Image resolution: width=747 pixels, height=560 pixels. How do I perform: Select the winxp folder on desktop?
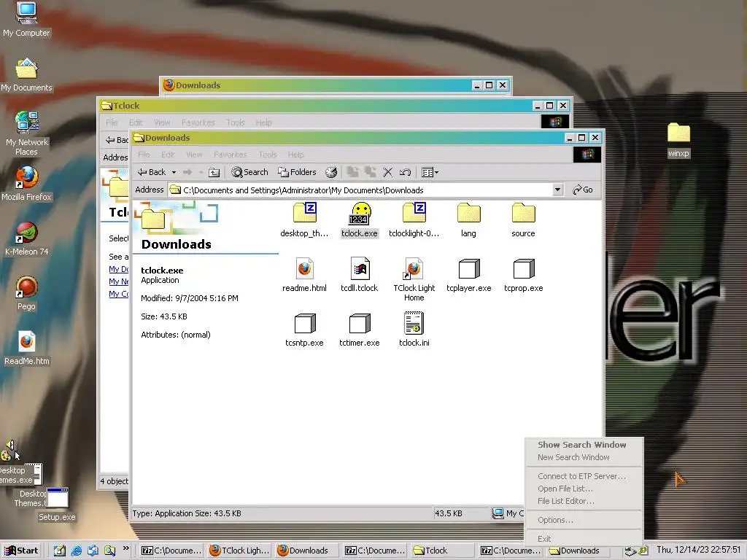click(678, 139)
